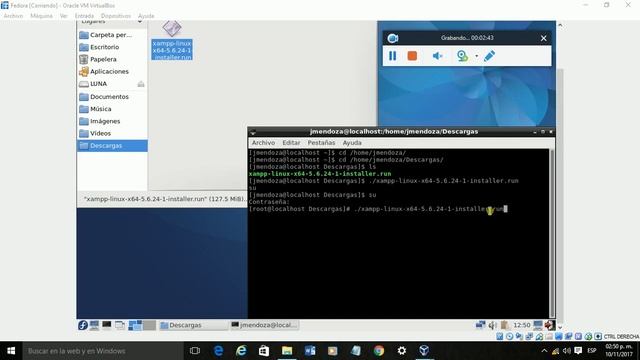
Task: Open File Explorer from taskbar
Action: 287,351
